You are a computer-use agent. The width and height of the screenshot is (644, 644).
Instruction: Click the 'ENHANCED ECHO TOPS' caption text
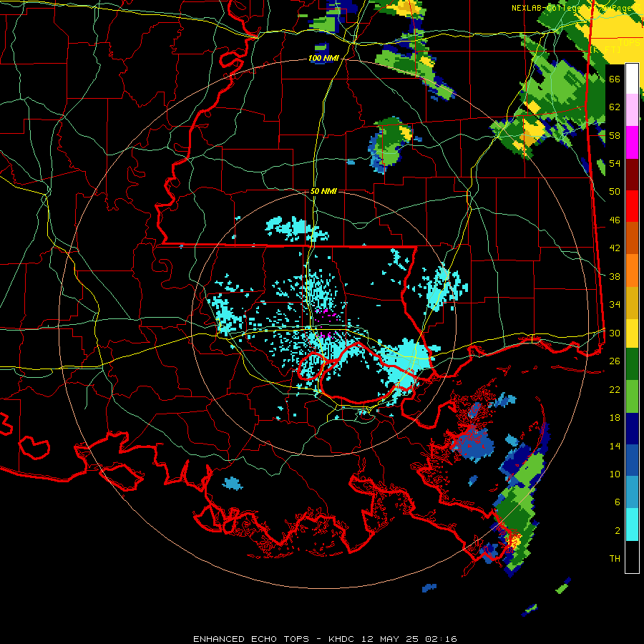(251, 639)
